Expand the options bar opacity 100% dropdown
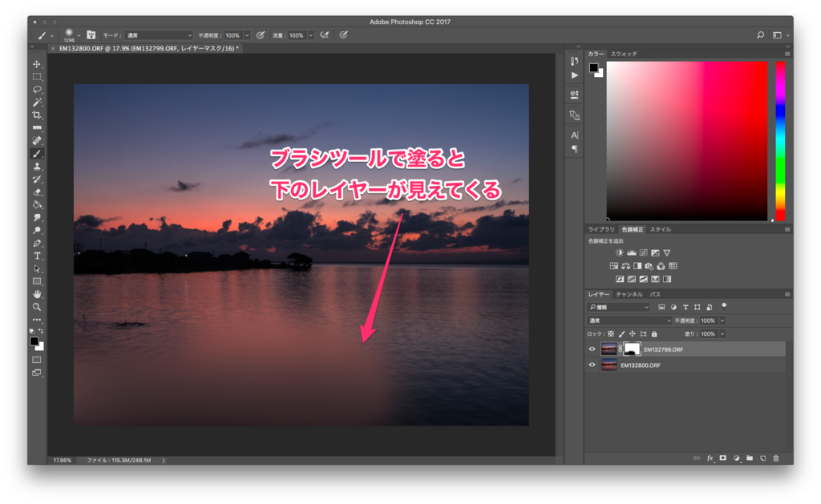The width and height of the screenshot is (821, 504). pos(247,35)
